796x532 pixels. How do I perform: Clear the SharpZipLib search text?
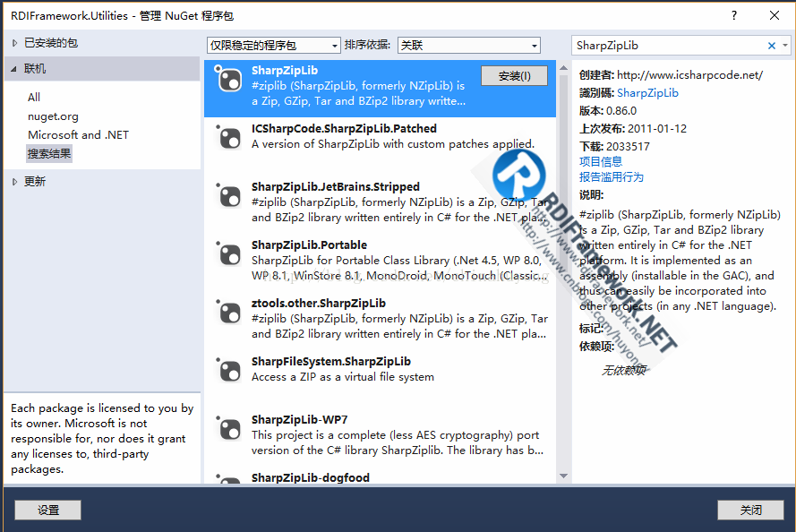tap(772, 46)
